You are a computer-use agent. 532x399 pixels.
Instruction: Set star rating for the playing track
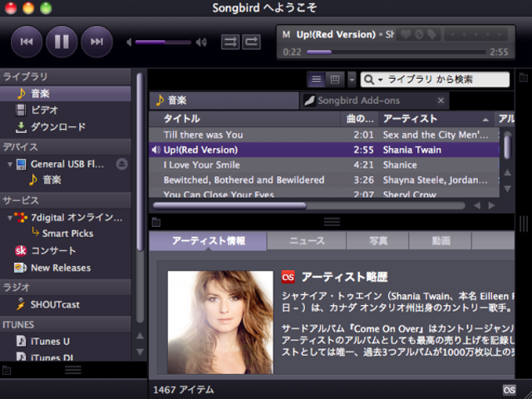coord(476,34)
